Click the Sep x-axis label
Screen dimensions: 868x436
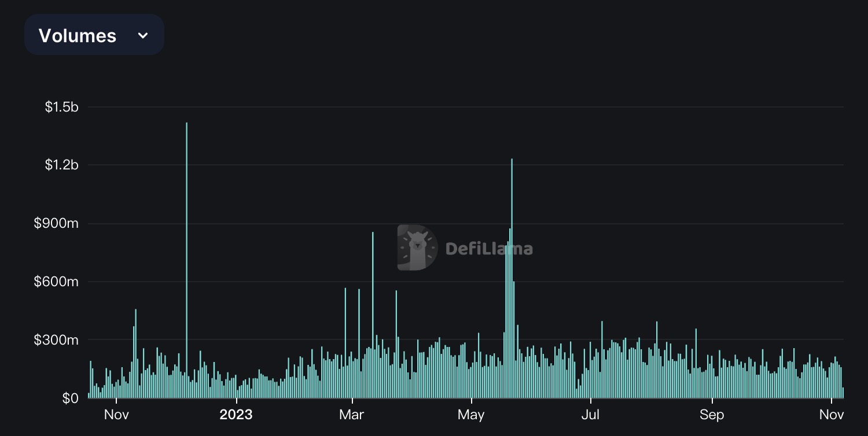[712, 415]
